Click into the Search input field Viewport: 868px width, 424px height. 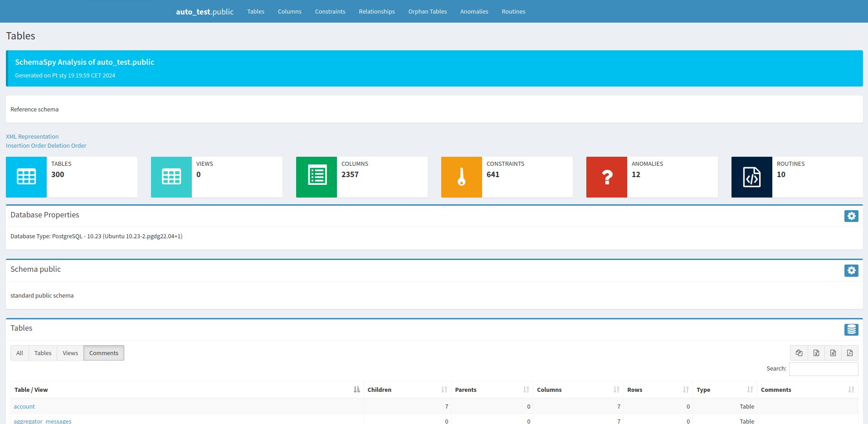[823, 369]
